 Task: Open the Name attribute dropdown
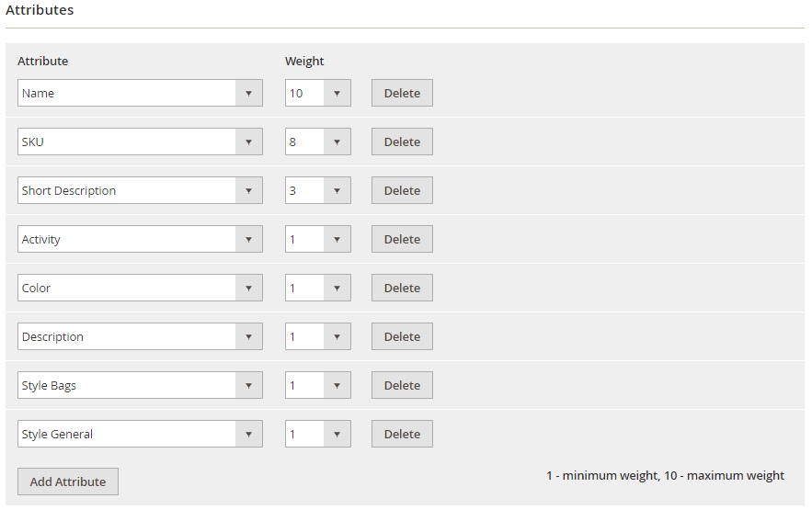click(140, 93)
